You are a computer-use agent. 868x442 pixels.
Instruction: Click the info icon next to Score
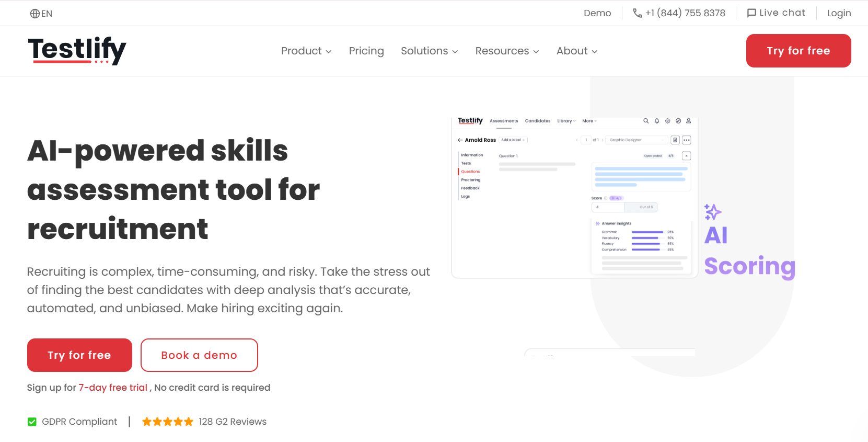(x=606, y=198)
